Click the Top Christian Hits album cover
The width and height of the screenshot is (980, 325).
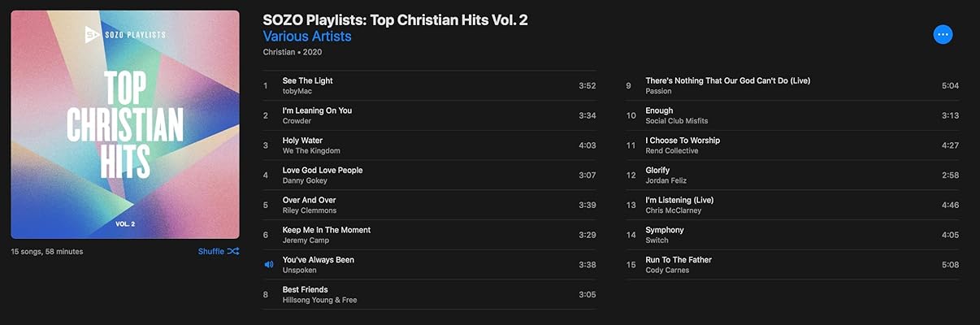click(x=125, y=124)
